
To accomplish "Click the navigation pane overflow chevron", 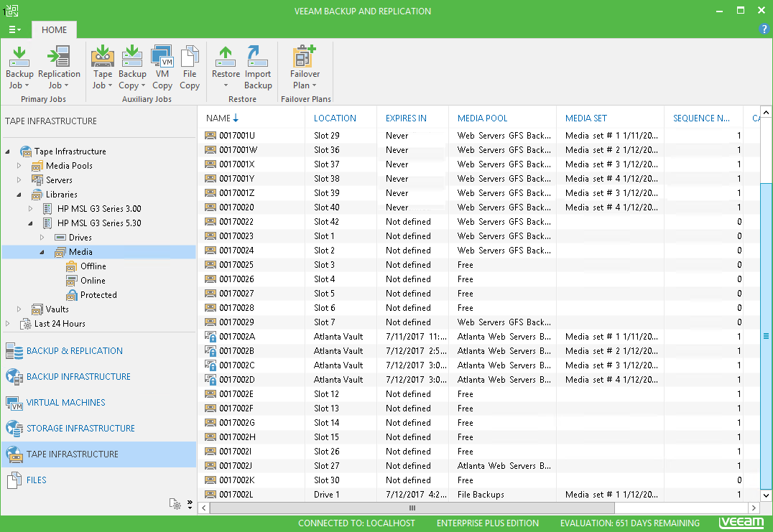I will (x=190, y=504).
